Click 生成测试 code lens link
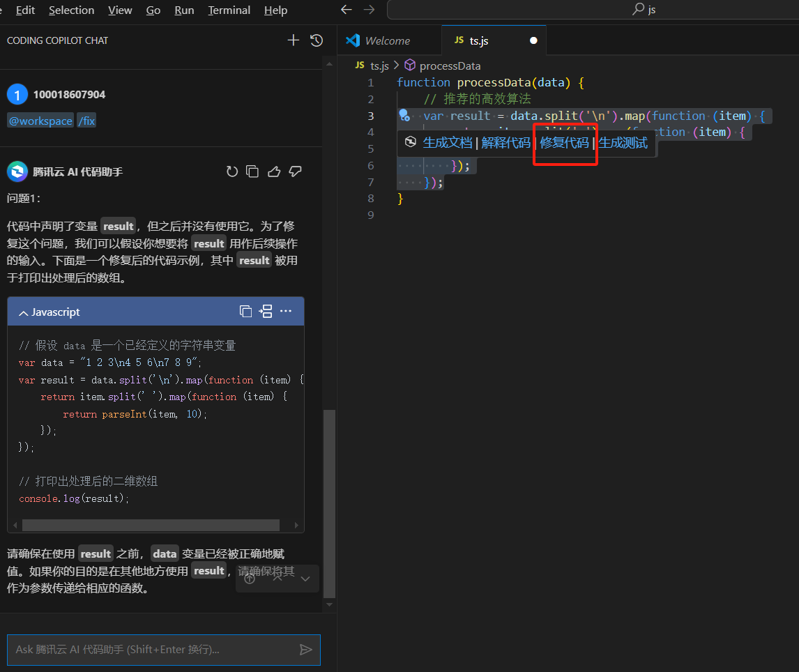The width and height of the screenshot is (799, 672). point(623,143)
